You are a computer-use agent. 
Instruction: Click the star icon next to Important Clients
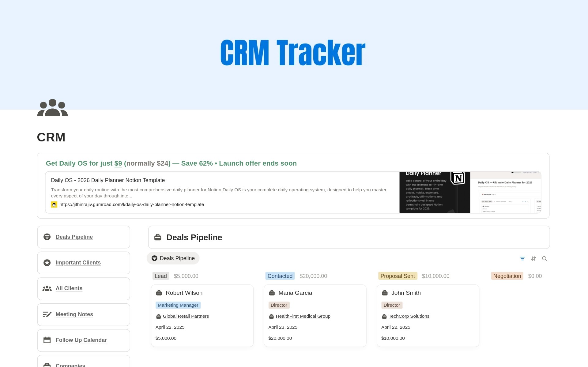[x=47, y=263]
